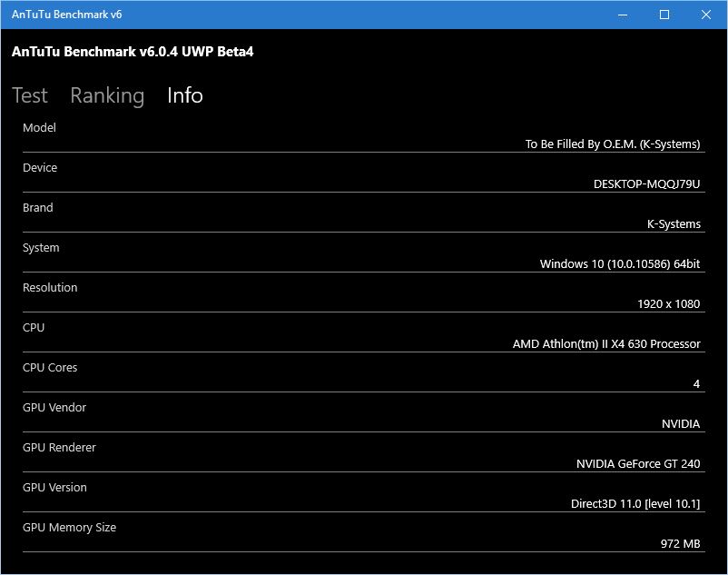This screenshot has height=575, width=728.
Task: Click the GPU Vendor label
Action: pyautogui.click(x=54, y=407)
